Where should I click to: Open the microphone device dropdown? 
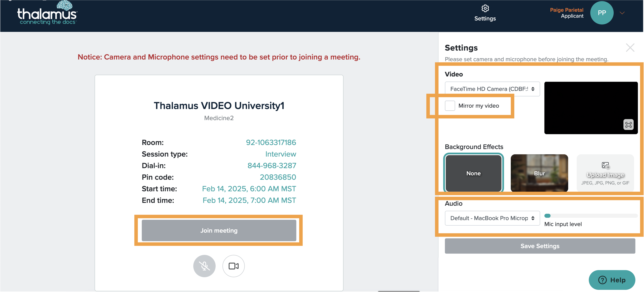[492, 218]
